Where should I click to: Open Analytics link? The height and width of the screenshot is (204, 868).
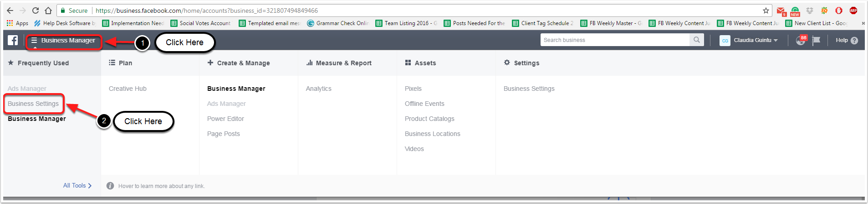(x=319, y=89)
